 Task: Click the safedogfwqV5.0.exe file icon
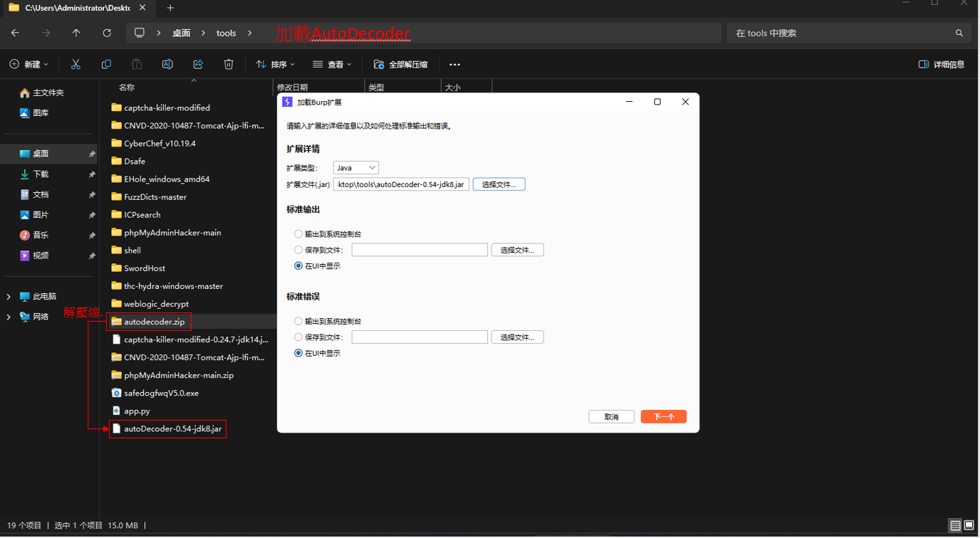117,393
